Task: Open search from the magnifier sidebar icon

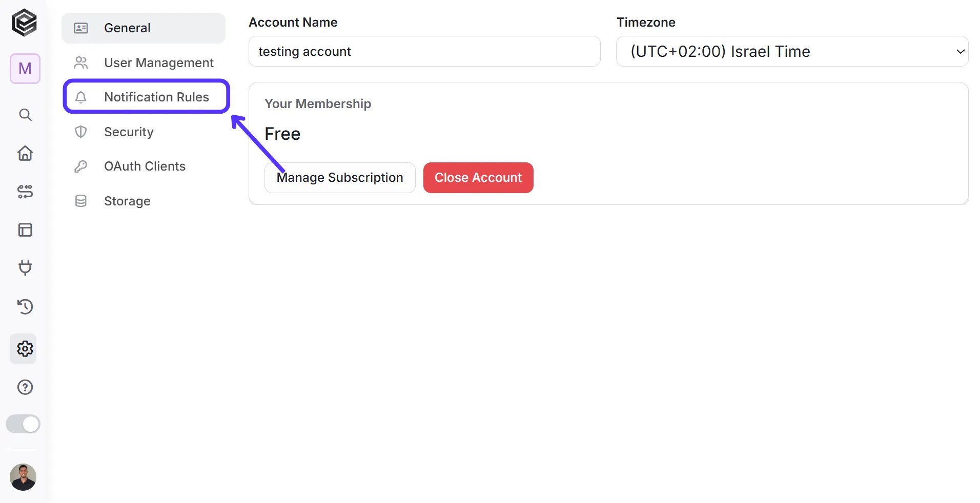Action: (25, 115)
